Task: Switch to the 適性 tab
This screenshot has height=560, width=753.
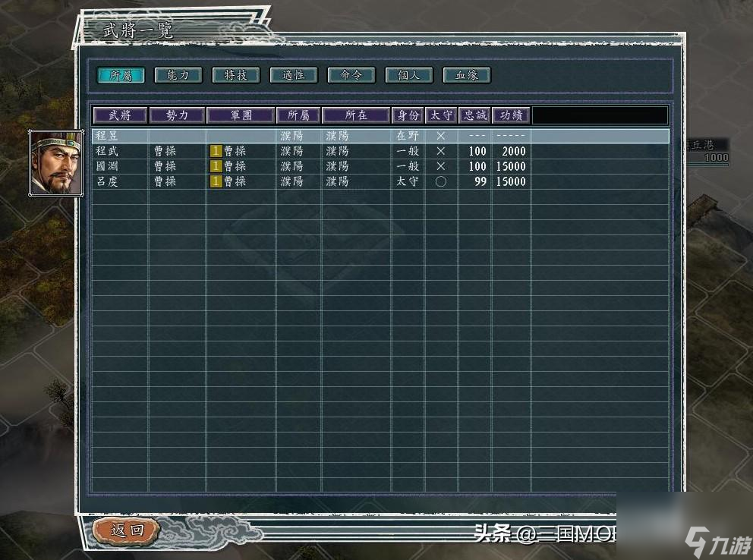Action: [294, 75]
